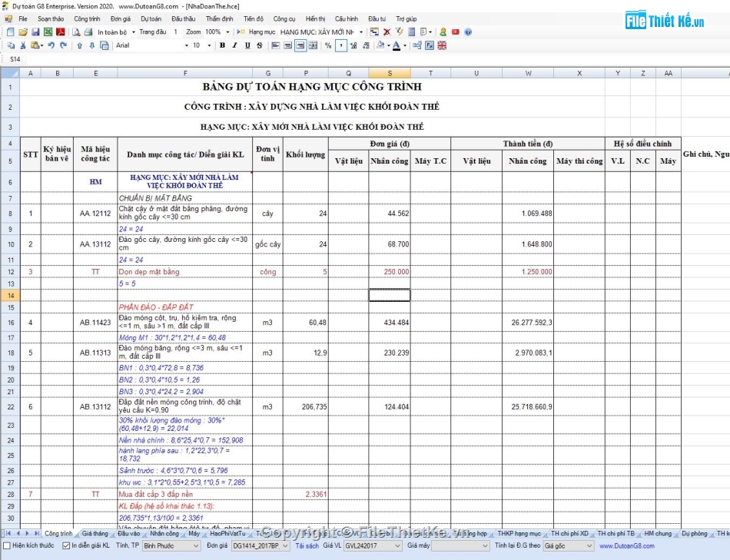Switch to the 'THKP hạng mục' sheet tab
Viewport: 730px width, 560px height.
[x=519, y=533]
